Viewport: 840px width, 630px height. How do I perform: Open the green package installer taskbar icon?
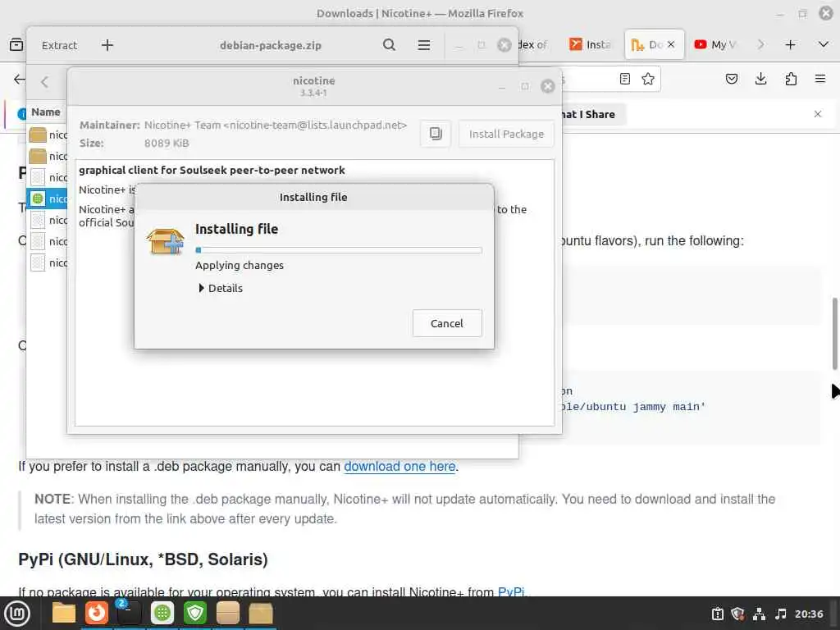point(162,614)
